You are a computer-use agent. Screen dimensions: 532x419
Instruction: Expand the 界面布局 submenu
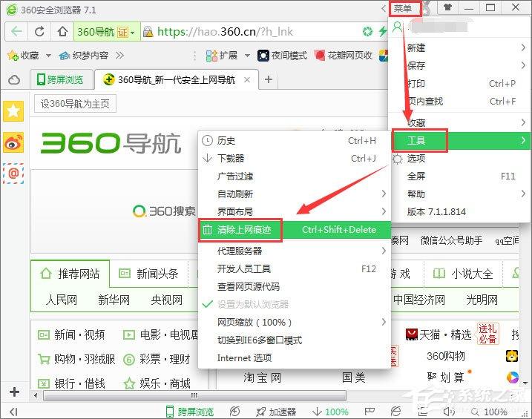[294, 211]
